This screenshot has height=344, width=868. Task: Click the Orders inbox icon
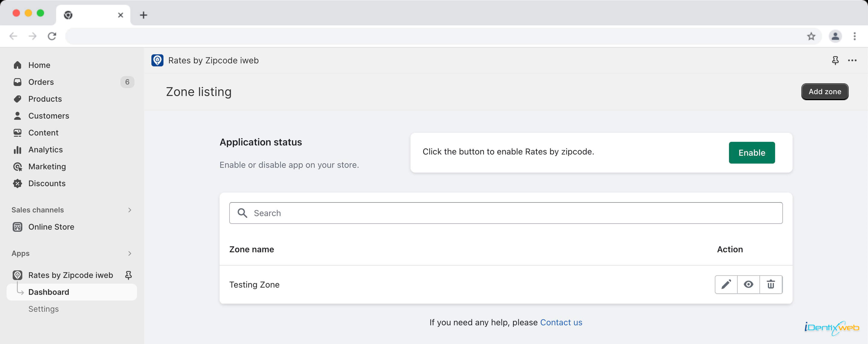[17, 82]
